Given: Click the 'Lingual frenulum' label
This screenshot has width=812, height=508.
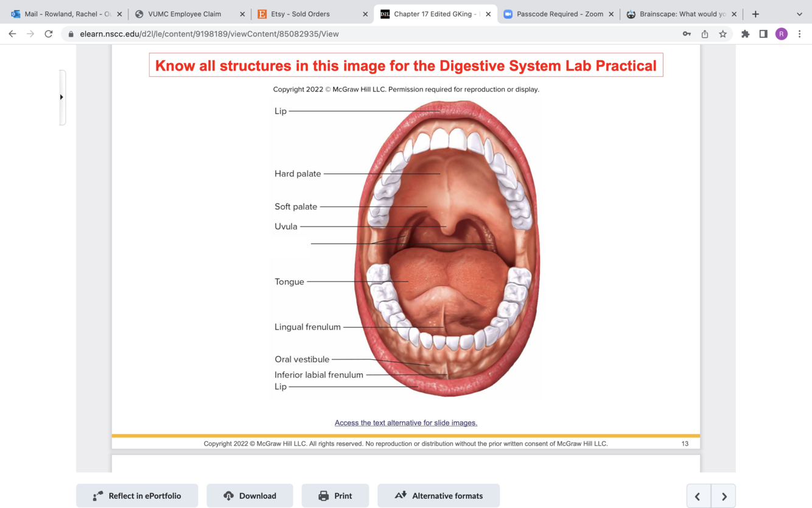Looking at the screenshot, I should coord(307,327).
